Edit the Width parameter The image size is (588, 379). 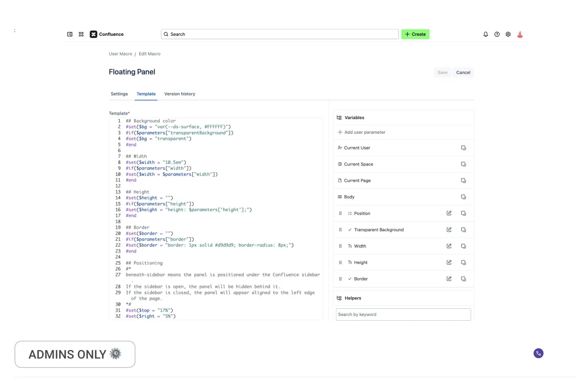[449, 246]
